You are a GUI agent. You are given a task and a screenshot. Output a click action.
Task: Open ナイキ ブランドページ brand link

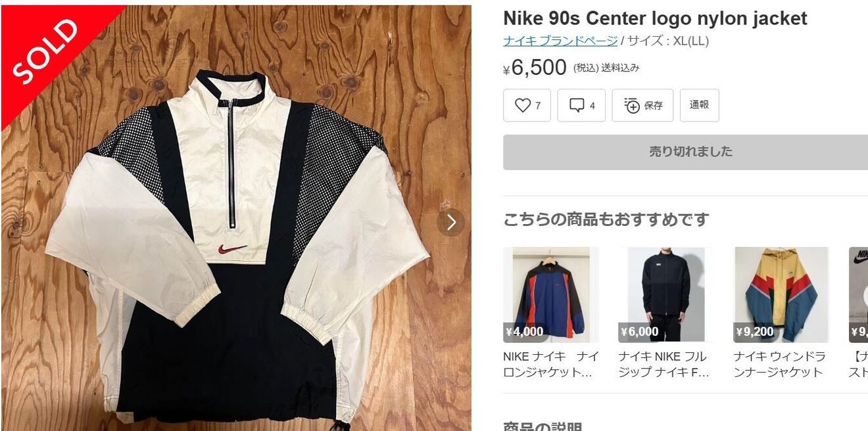560,41
